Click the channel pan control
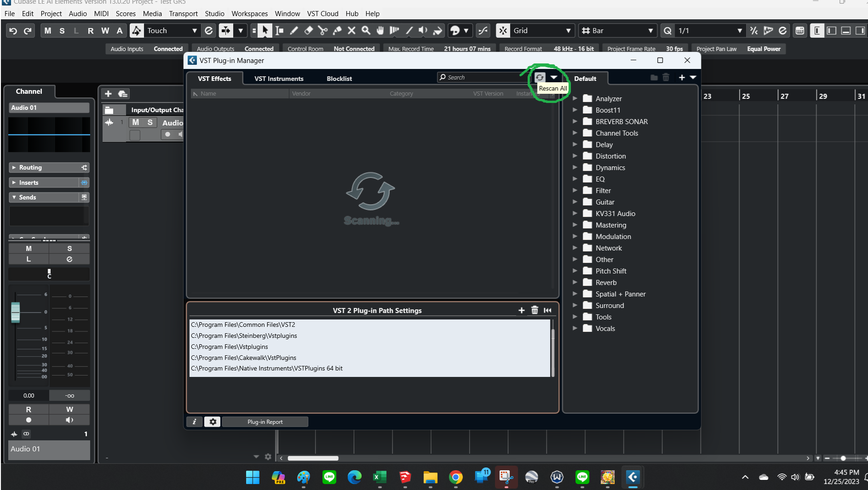 [x=49, y=274]
